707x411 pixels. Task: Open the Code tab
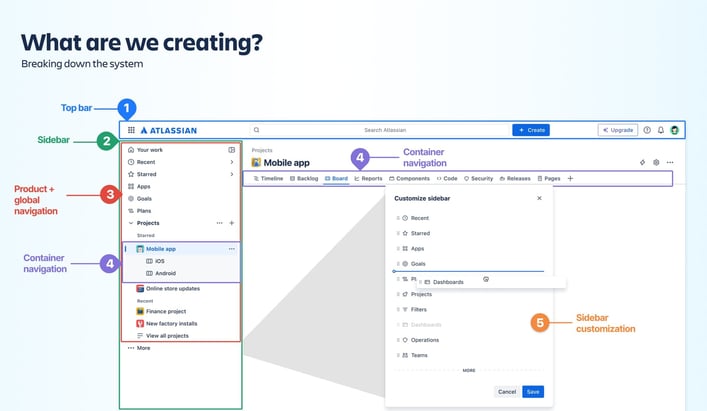[x=447, y=178]
